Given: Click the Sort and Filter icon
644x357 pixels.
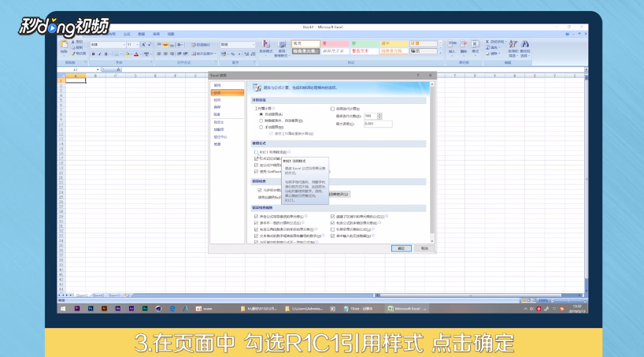Looking at the screenshot, I should (x=513, y=43).
